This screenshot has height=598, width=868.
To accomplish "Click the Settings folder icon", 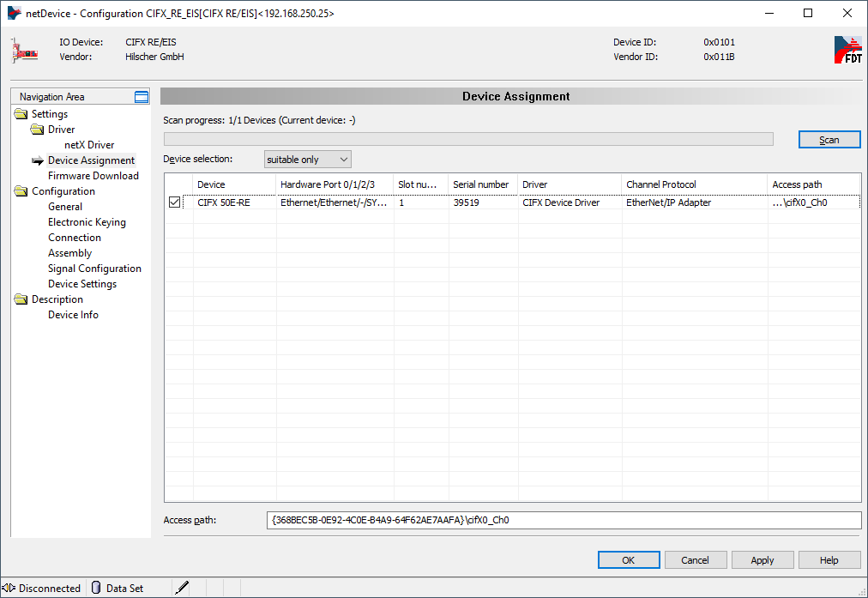I will tap(21, 114).
